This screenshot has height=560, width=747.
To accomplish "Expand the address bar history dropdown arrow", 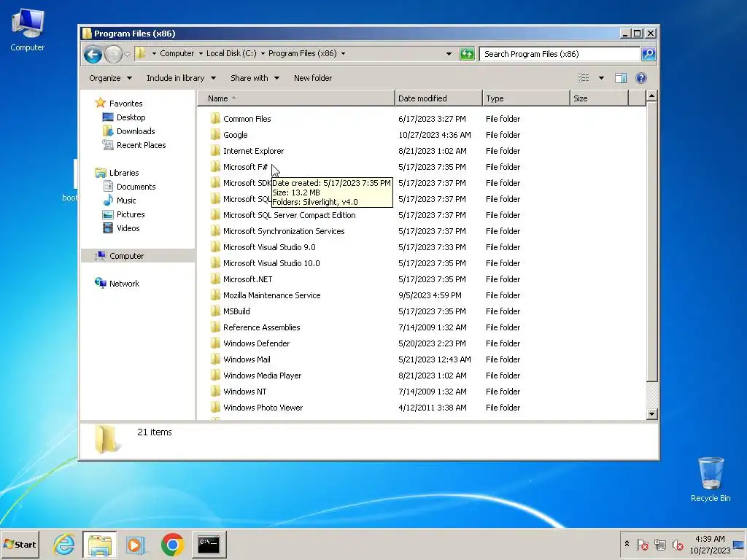I will coord(449,54).
